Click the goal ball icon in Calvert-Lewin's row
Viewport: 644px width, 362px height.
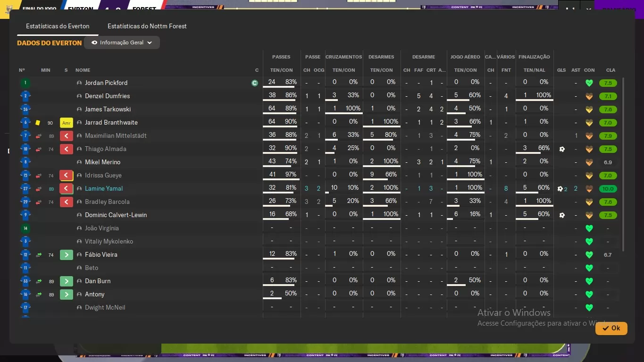point(561,215)
